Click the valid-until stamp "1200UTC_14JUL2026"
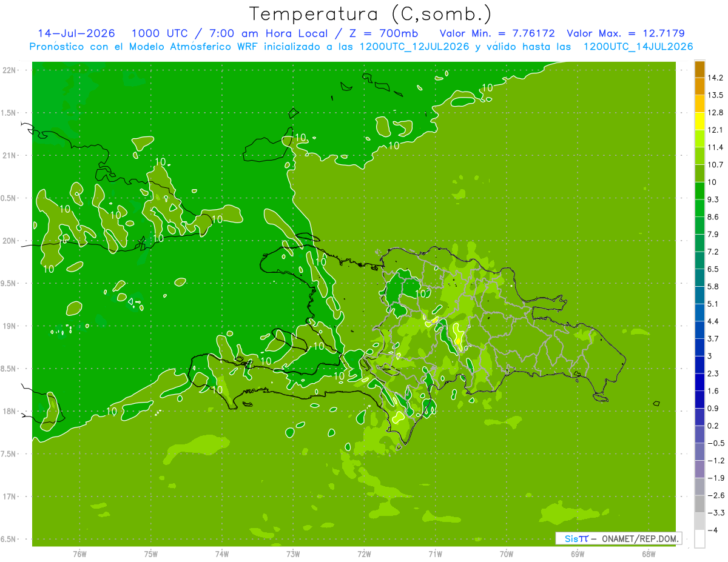Viewport: 728px width, 562px height. [638, 47]
